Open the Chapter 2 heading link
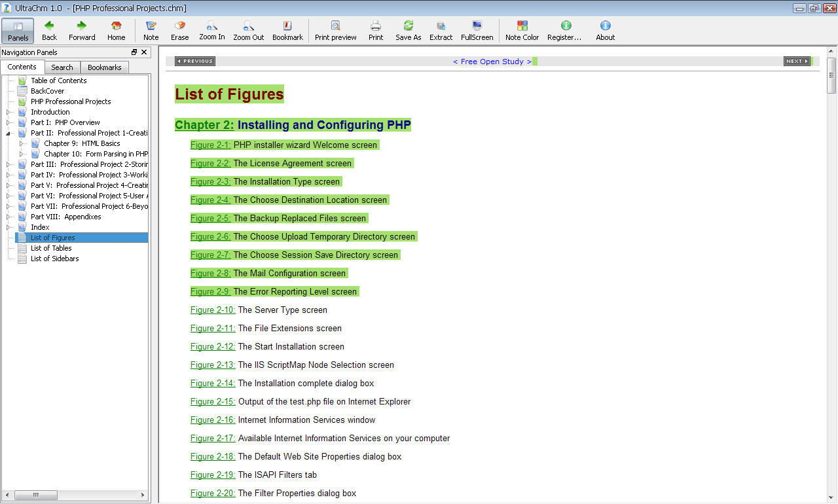838x504 pixels. [x=204, y=125]
